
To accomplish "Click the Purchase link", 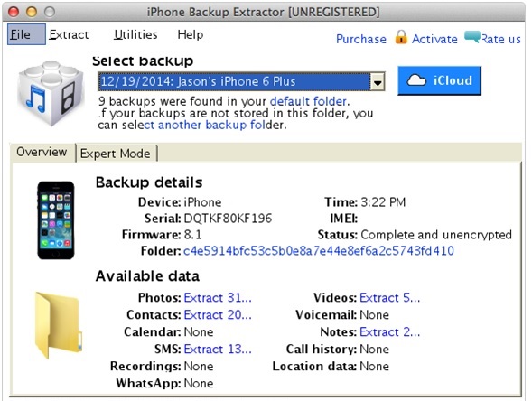I will (361, 39).
